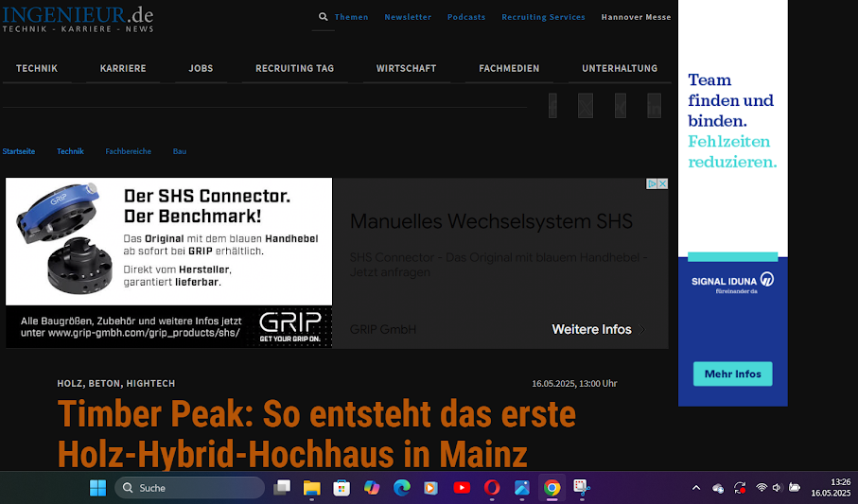
Task: Open Wi-Fi network settings tray icon
Action: point(762,488)
